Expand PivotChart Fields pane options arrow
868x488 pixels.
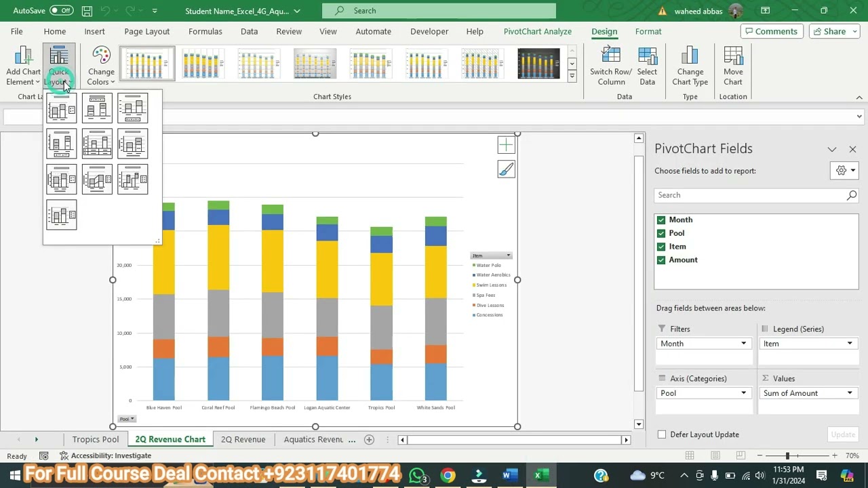(x=832, y=149)
